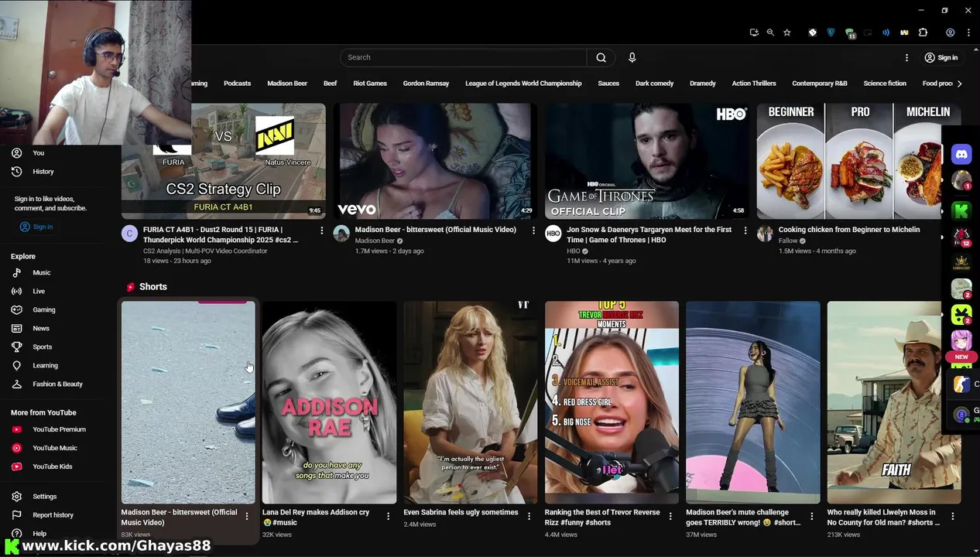
Task: Click the zoom magnifier icon in the address bar
Action: (x=770, y=32)
